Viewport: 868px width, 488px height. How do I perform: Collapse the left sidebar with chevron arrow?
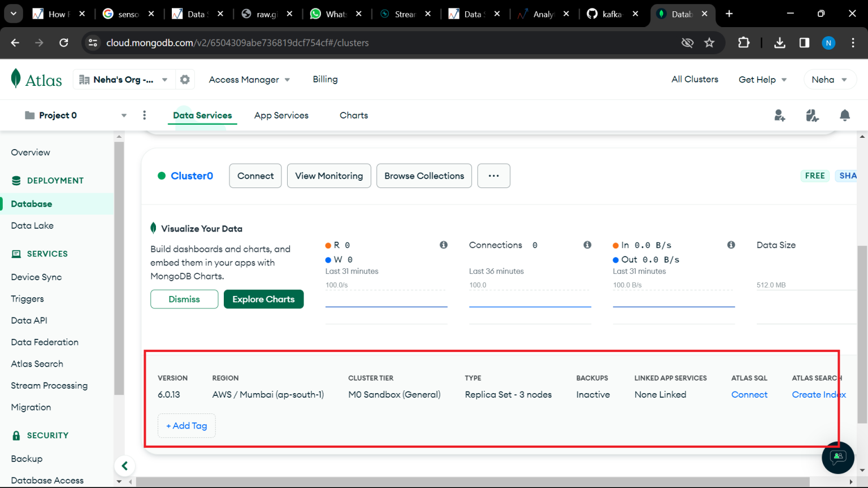point(125,465)
